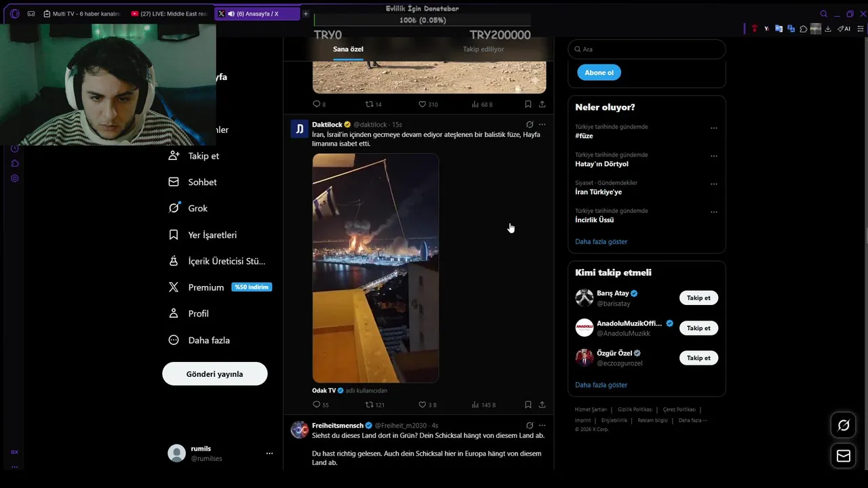Open İçerik Üreticisi Stüdyosu

pos(216,261)
